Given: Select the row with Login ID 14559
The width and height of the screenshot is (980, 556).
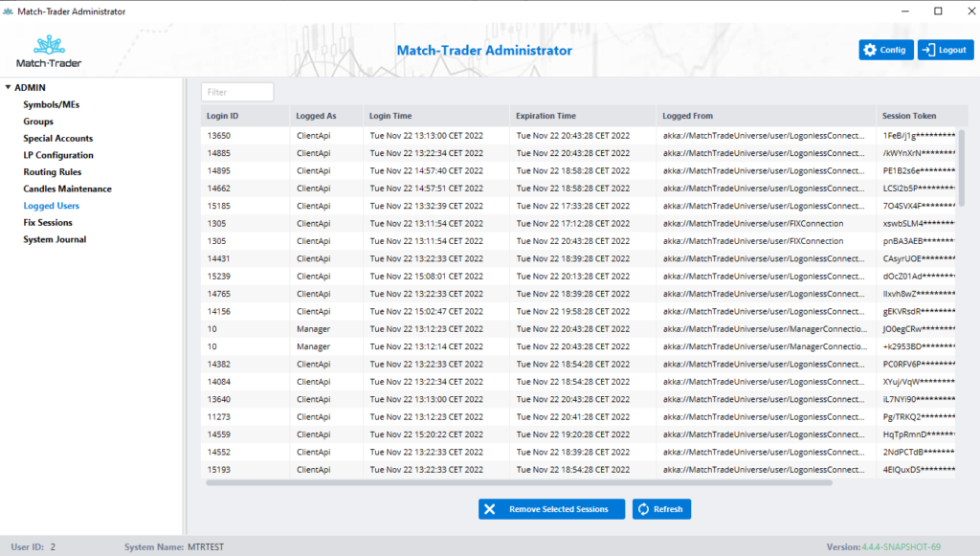Looking at the screenshot, I should coord(578,434).
